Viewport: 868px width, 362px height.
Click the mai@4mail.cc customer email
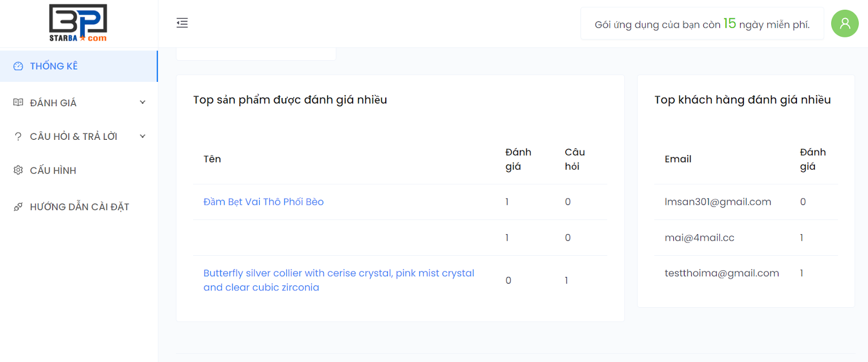click(x=699, y=237)
